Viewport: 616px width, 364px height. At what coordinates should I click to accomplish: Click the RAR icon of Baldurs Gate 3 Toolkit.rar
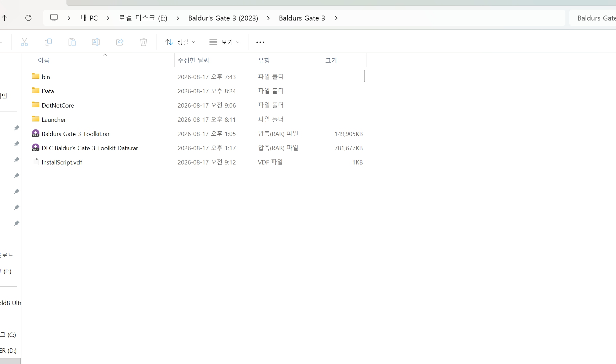pos(36,133)
